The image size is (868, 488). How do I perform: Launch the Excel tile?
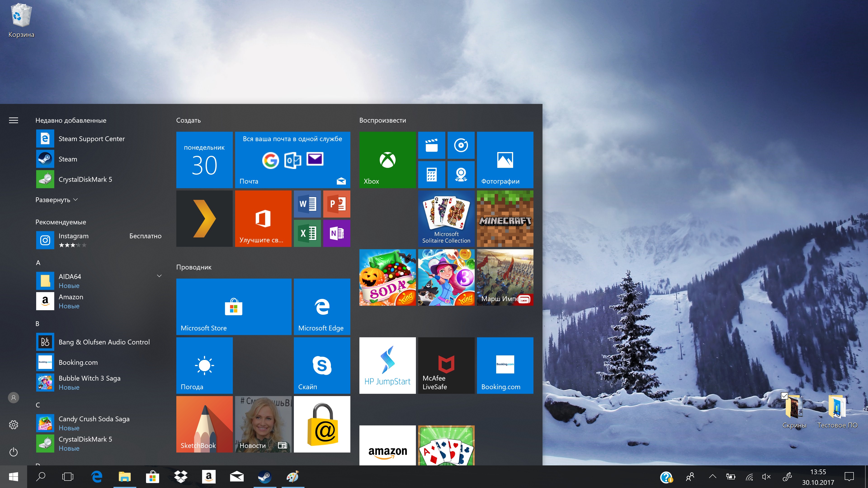307,233
